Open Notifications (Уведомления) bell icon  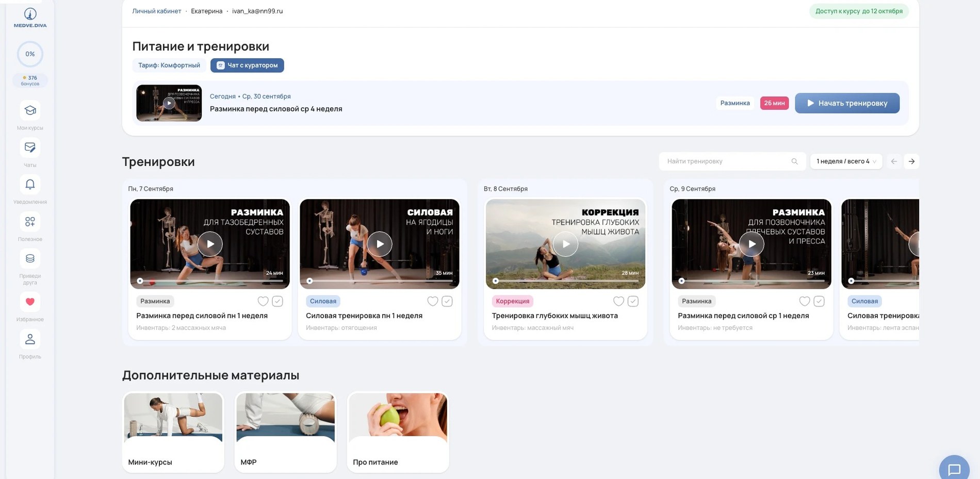click(30, 185)
